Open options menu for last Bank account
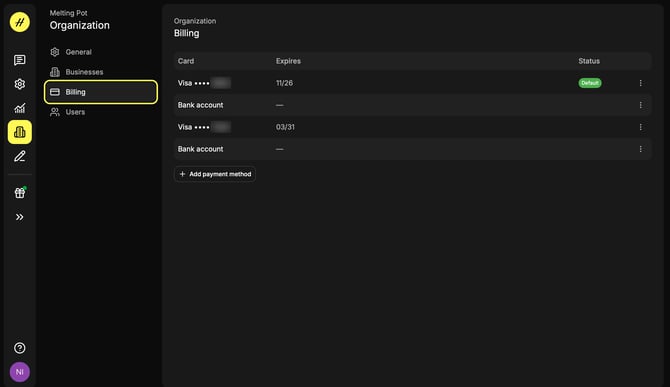 coord(641,149)
